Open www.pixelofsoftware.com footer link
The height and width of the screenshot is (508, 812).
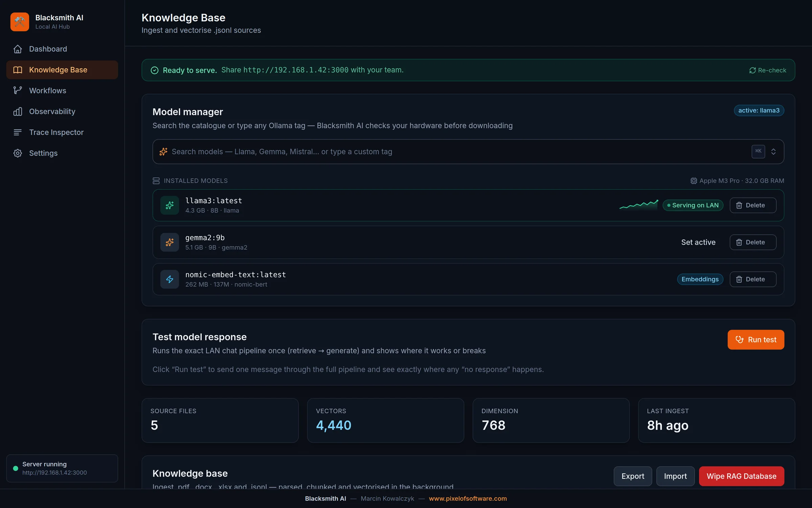468,499
